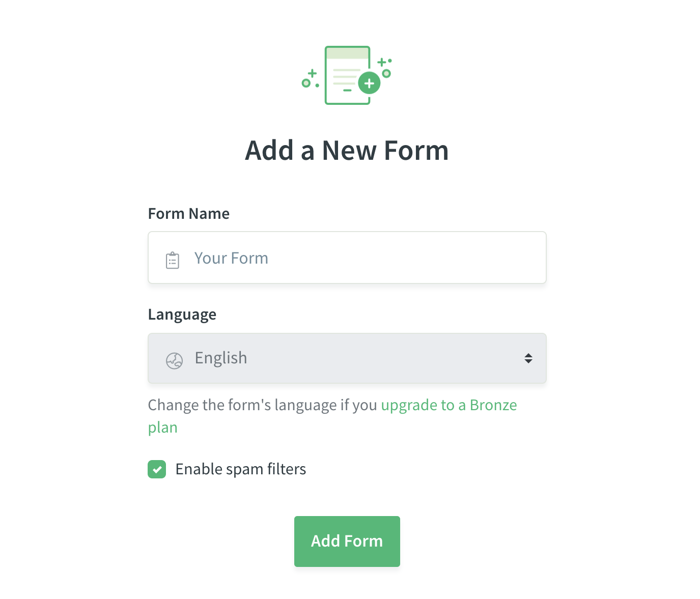Click the white checkmark in green box
This screenshot has height=599, width=700.
157,469
